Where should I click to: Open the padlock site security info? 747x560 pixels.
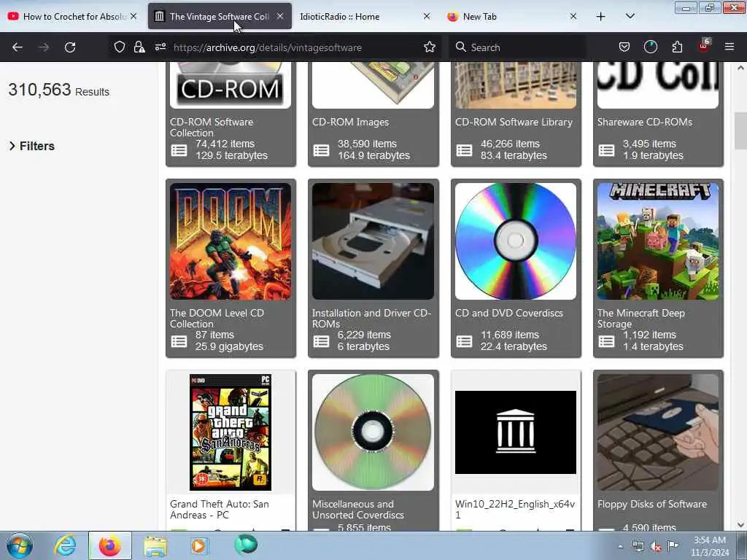pos(139,47)
